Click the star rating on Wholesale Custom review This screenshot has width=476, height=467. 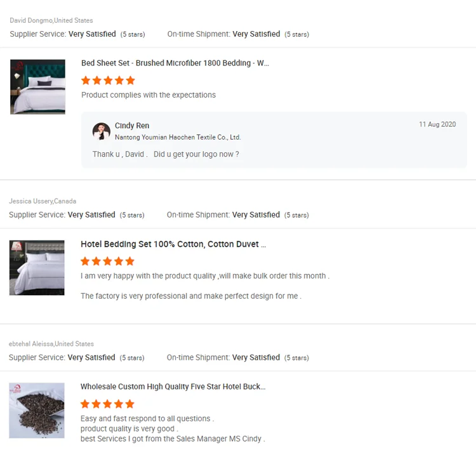point(107,404)
